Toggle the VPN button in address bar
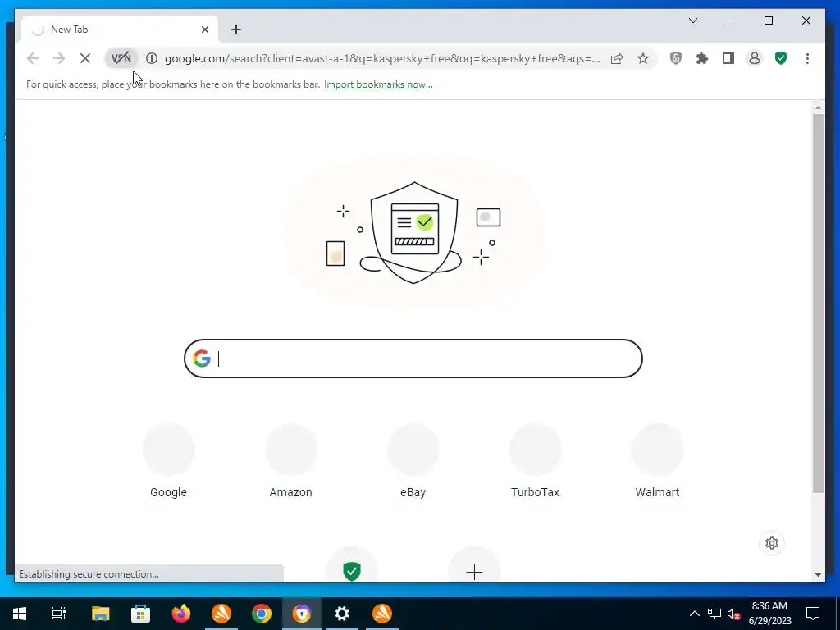The image size is (840, 630). 121,58
